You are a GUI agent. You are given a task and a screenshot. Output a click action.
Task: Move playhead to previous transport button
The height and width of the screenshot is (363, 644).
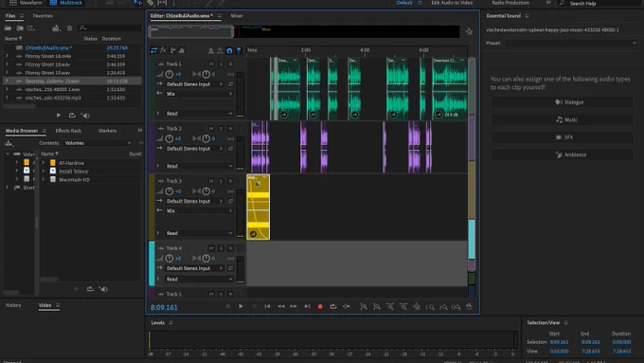[x=267, y=307]
